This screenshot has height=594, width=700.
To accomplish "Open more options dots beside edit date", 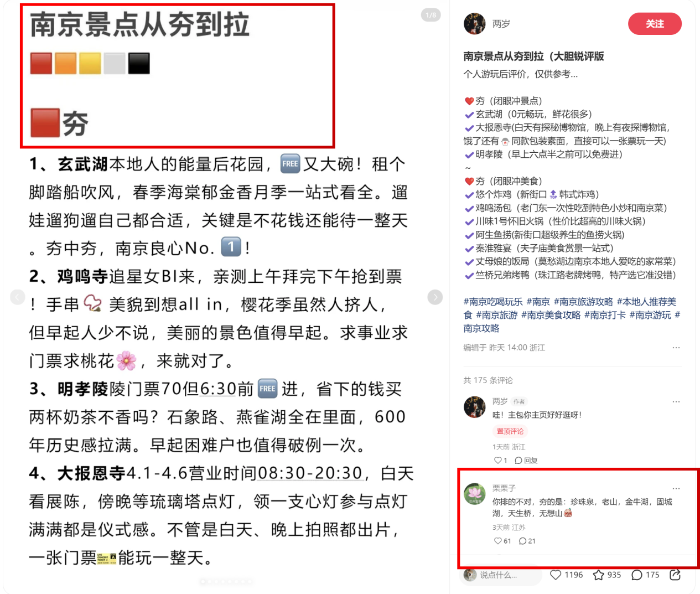I will point(676,348).
